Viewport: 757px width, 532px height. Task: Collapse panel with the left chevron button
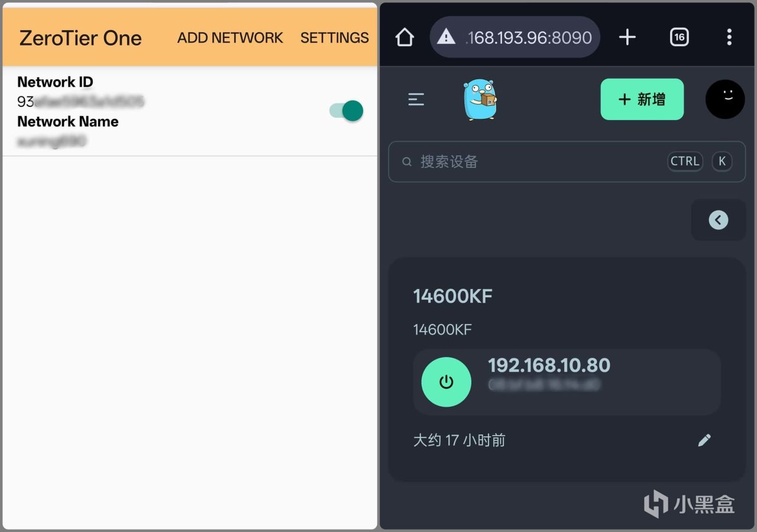[719, 220]
